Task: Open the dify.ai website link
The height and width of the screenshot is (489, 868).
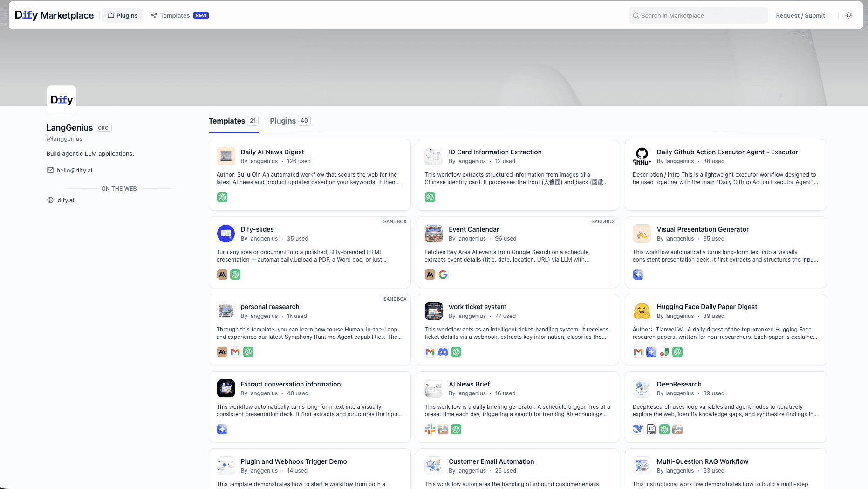Action: point(66,200)
